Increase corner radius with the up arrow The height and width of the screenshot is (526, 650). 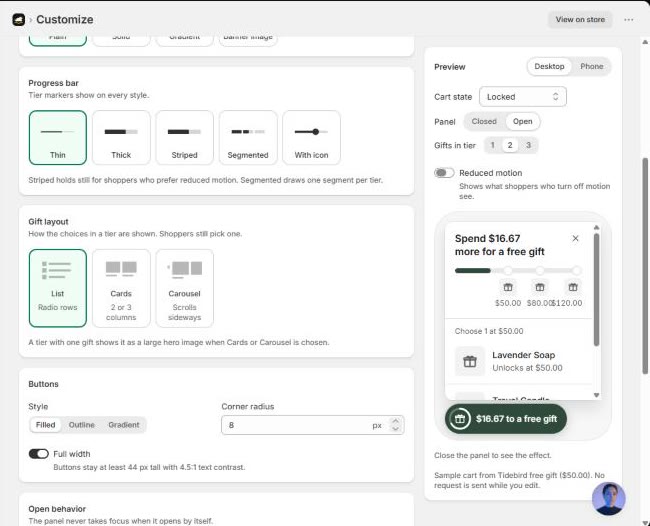pos(395,421)
